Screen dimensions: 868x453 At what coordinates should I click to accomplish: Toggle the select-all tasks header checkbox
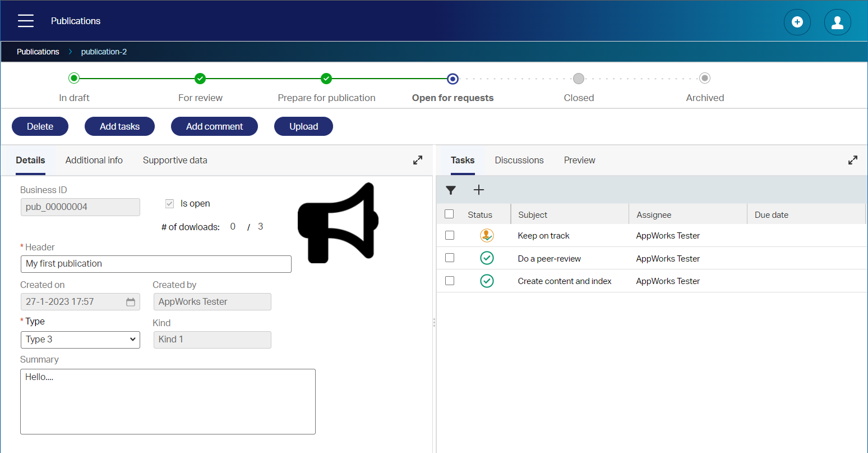click(449, 214)
